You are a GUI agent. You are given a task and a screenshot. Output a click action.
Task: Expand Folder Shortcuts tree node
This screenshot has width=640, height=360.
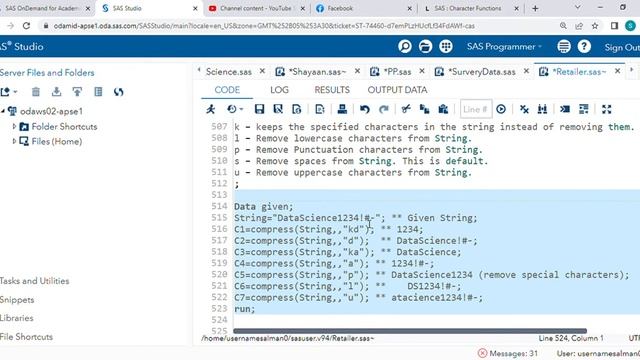click(14, 127)
